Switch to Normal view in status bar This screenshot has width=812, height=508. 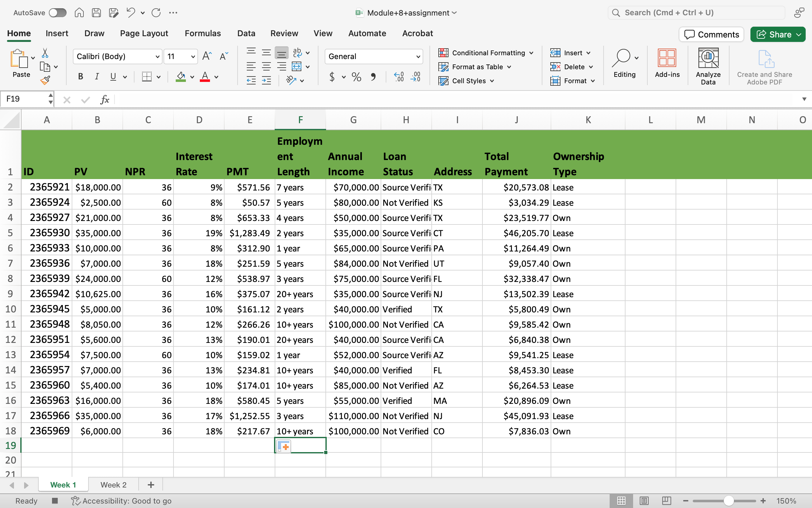621,501
